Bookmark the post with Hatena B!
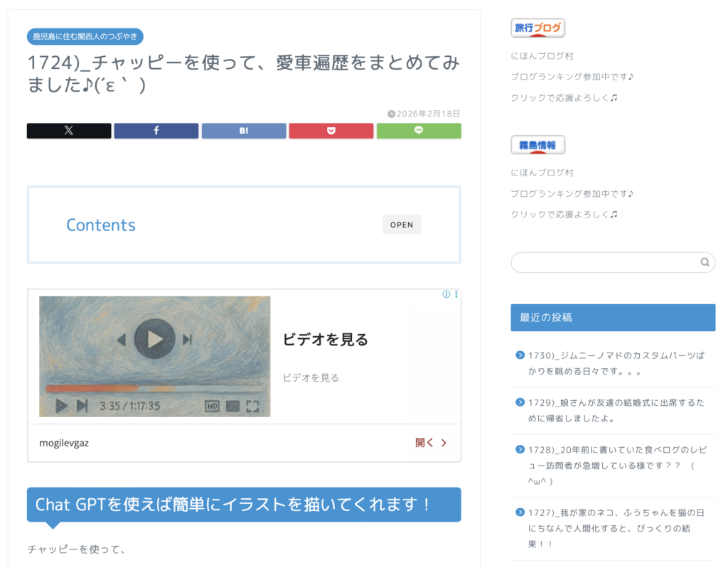Screen dimensions: 728x570 (x=244, y=131)
